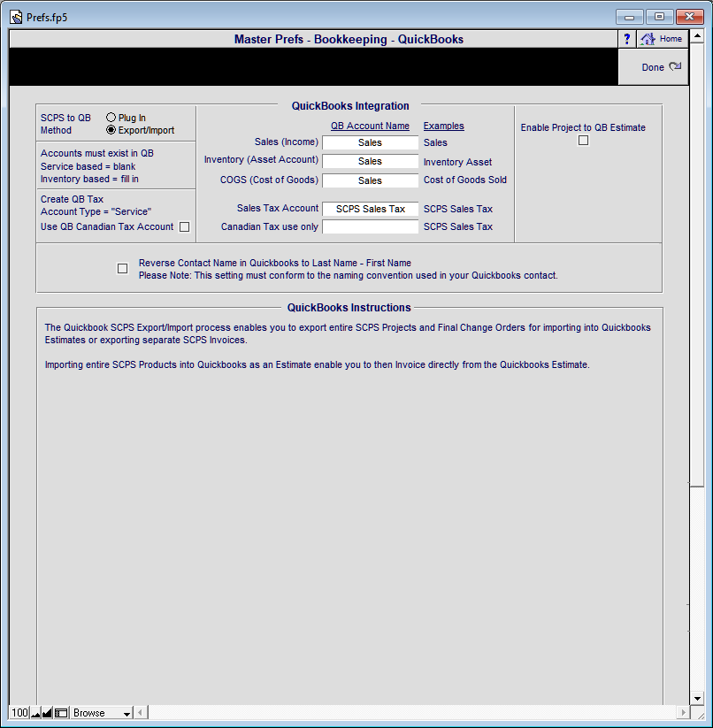Edit the Sales Tax Account field
This screenshot has width=713, height=728.
tap(371, 209)
